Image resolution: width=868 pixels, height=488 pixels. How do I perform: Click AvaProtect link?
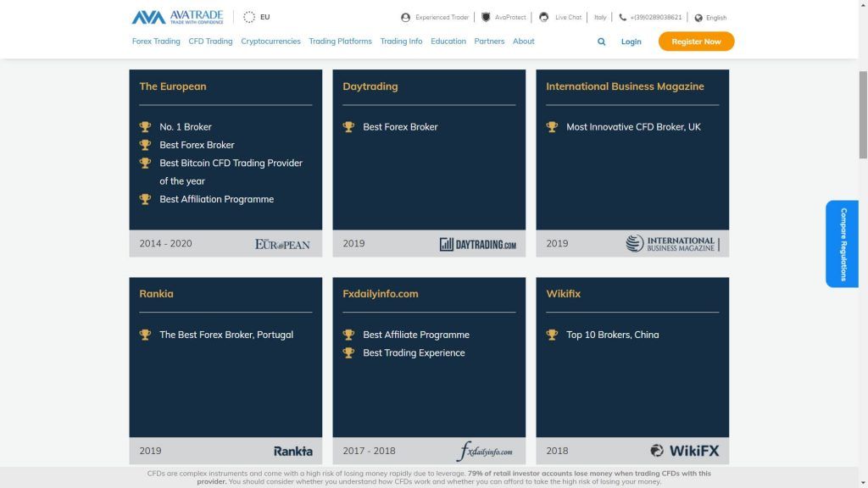(x=510, y=18)
